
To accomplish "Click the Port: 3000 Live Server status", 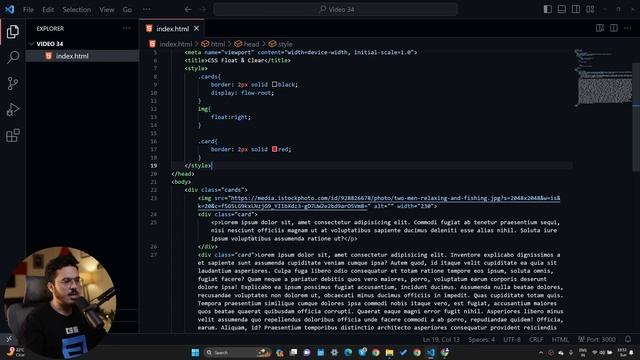I will pos(597,340).
